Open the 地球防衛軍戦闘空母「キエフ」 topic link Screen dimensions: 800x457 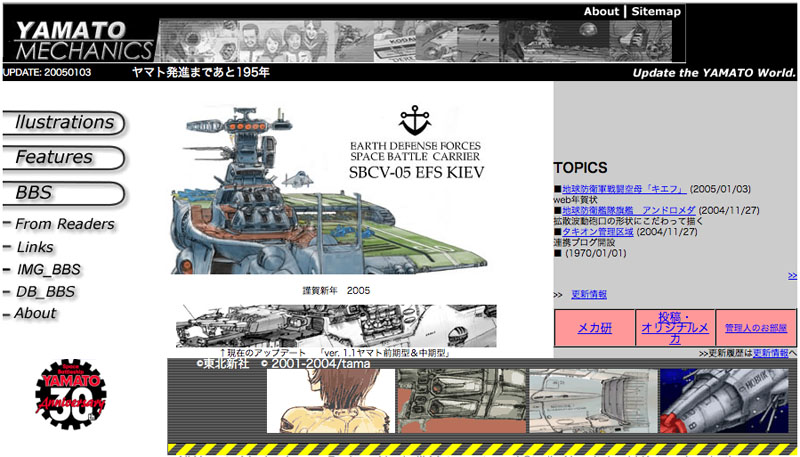(624, 189)
